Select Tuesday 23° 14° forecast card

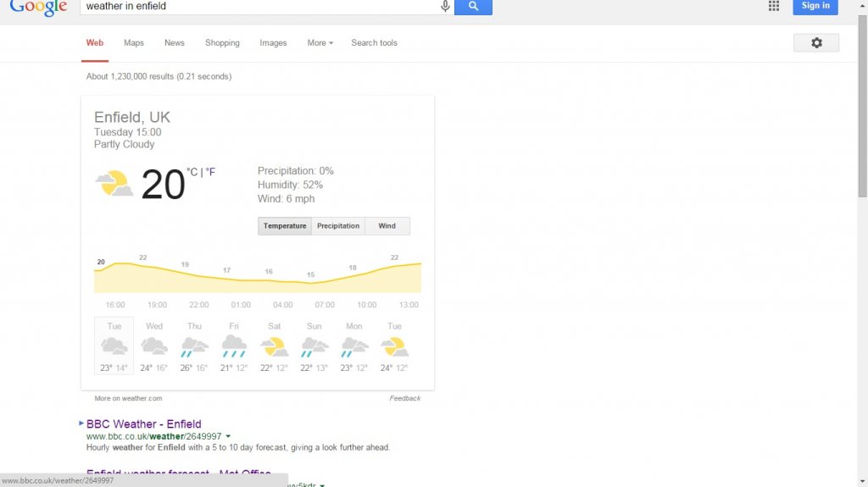[114, 346]
